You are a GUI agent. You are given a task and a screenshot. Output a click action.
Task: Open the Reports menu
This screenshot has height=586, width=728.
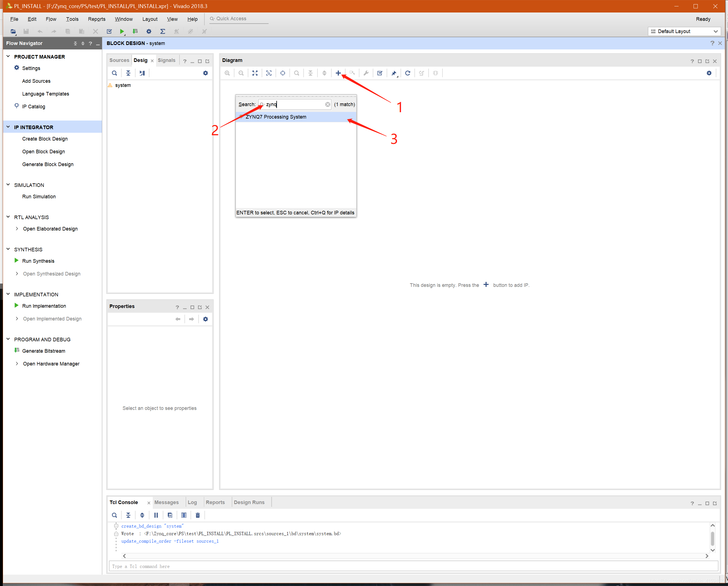[97, 19]
